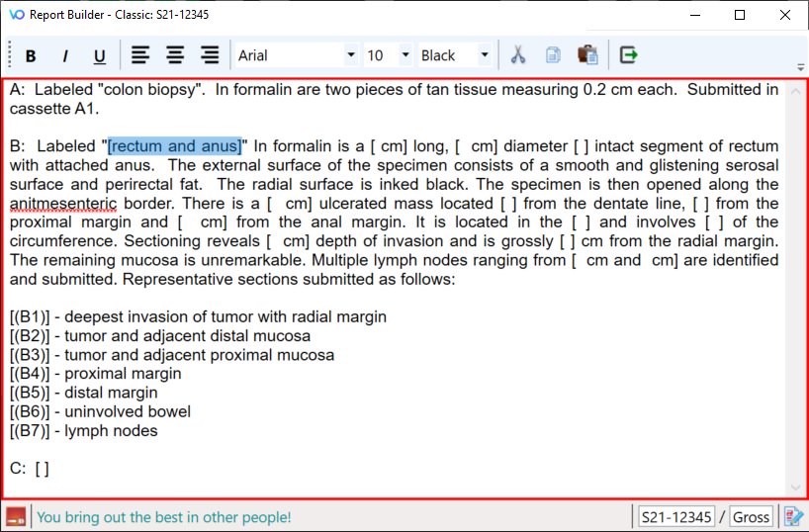Close the Report Builder window

784,15
